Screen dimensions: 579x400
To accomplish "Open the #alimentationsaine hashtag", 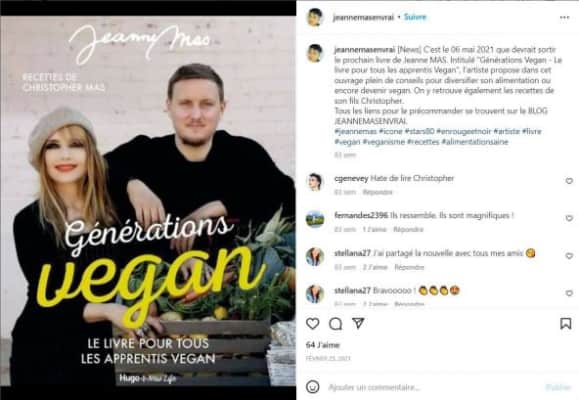I will click(x=475, y=142).
